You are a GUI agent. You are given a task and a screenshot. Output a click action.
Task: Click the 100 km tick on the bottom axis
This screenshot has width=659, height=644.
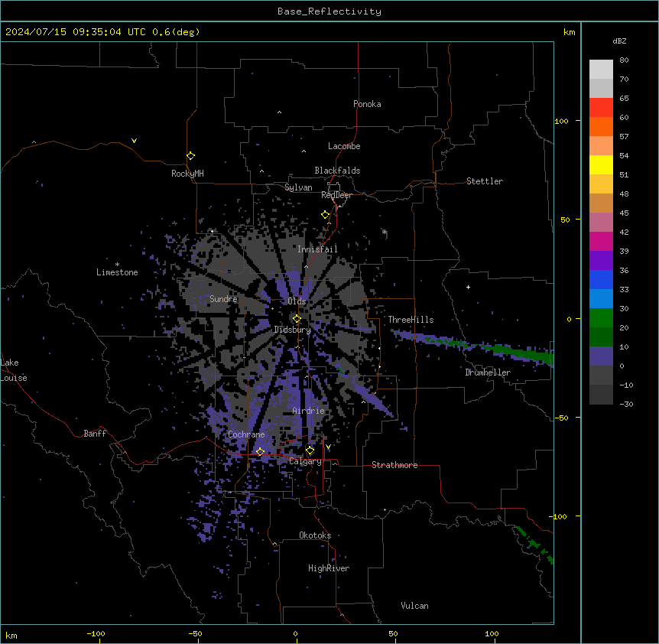[492, 633]
